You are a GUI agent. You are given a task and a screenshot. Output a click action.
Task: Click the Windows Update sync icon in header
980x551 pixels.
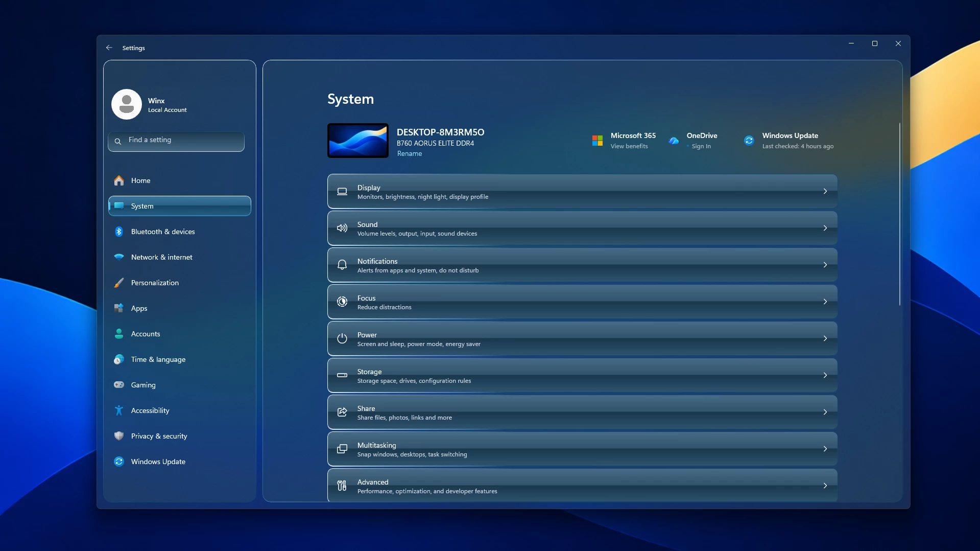tap(749, 141)
